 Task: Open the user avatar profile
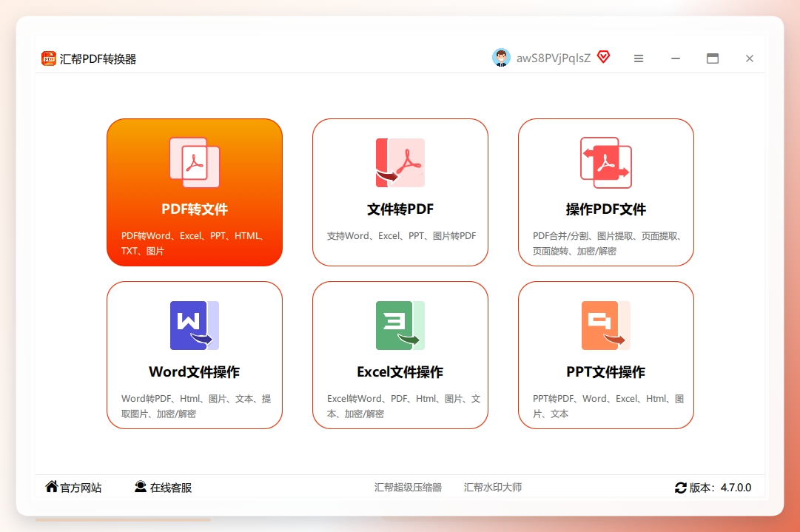[x=501, y=58]
